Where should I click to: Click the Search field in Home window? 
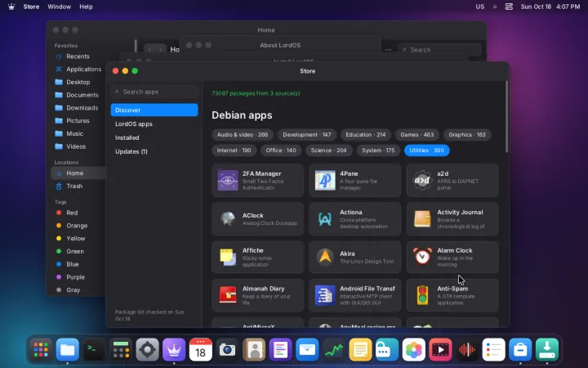pyautogui.click(x=439, y=50)
